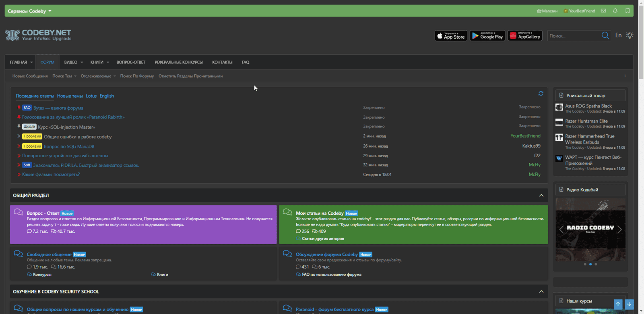
Task: Jump to page top arrow button
Action: coord(618,304)
